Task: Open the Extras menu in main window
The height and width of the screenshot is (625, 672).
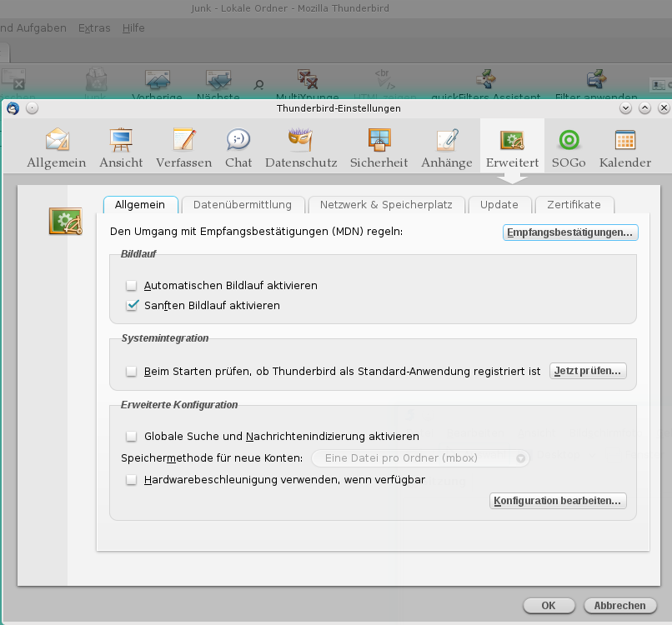Action: click(x=94, y=27)
